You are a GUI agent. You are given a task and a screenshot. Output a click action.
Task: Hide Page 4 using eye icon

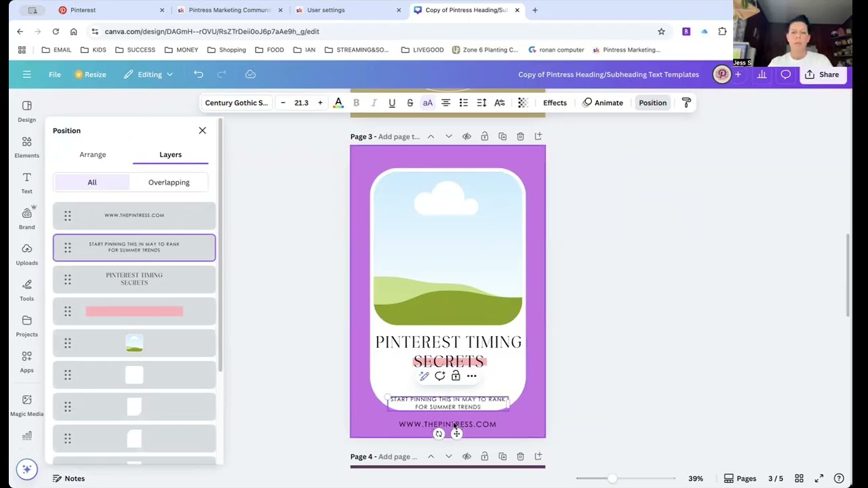point(467,457)
